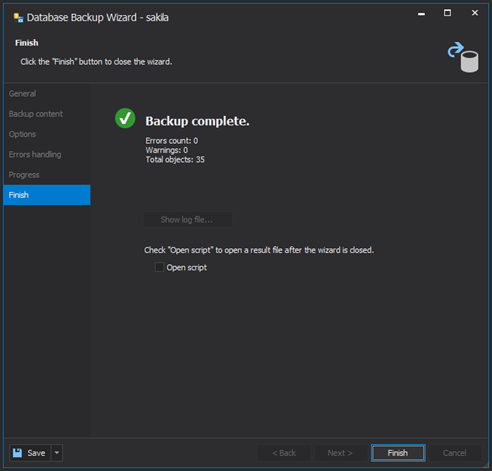Click the backup database cylinder icon in header

coord(463,57)
